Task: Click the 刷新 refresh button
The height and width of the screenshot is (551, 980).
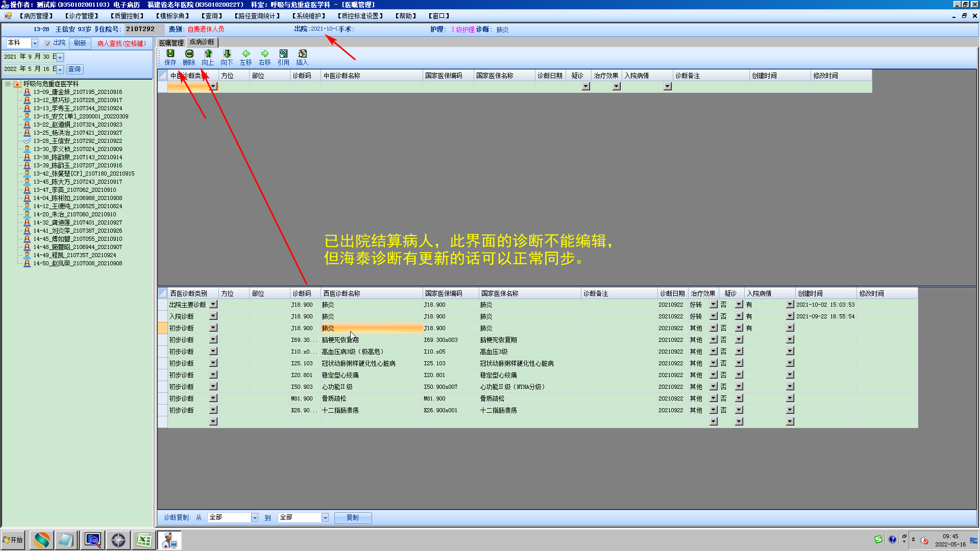Action: 80,43
